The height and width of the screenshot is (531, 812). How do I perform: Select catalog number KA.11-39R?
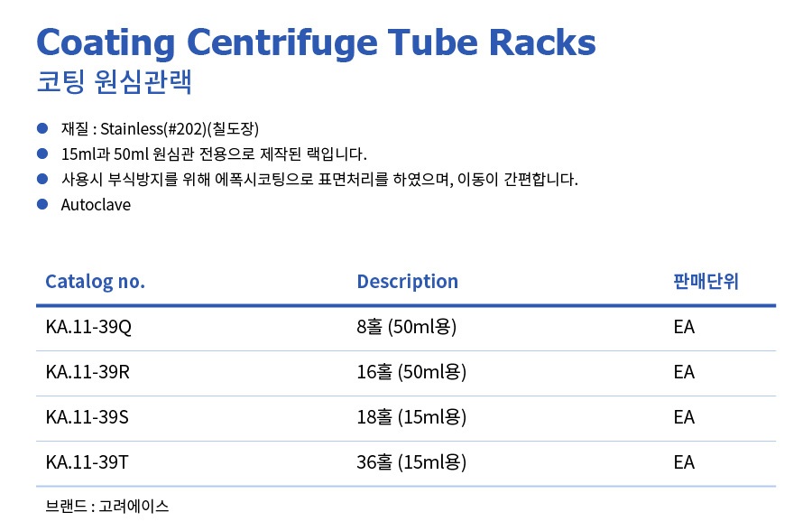coord(88,372)
